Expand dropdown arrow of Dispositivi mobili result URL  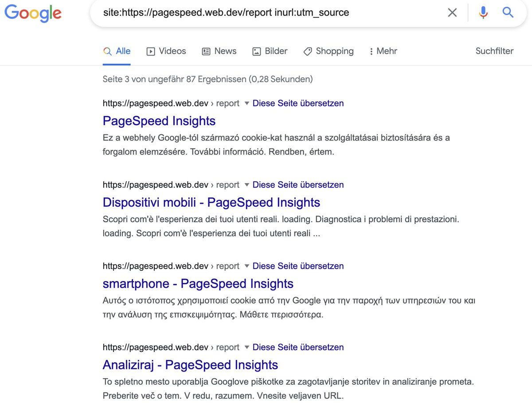(247, 184)
